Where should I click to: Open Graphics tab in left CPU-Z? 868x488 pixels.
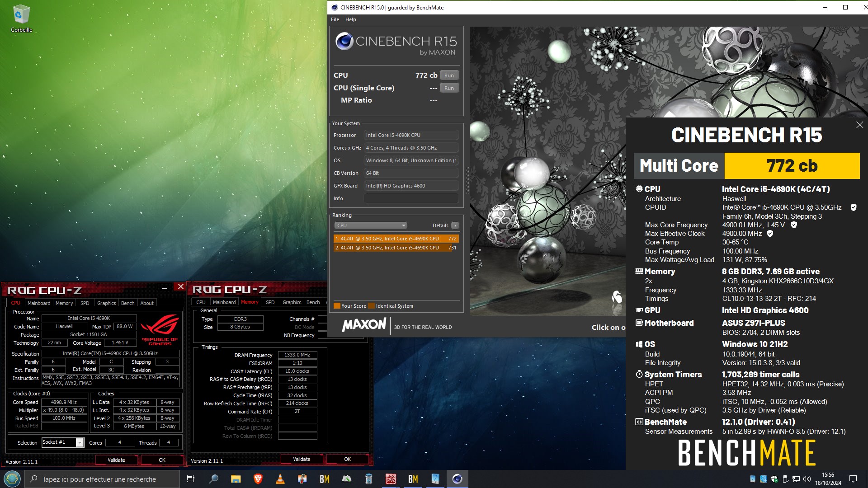pos(107,303)
